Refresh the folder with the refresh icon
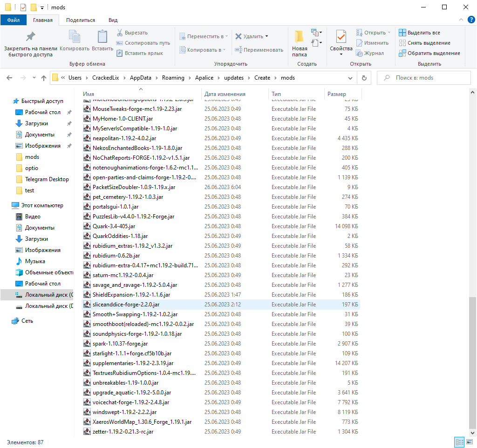Viewport: 477px width, 448px height. coord(363,77)
